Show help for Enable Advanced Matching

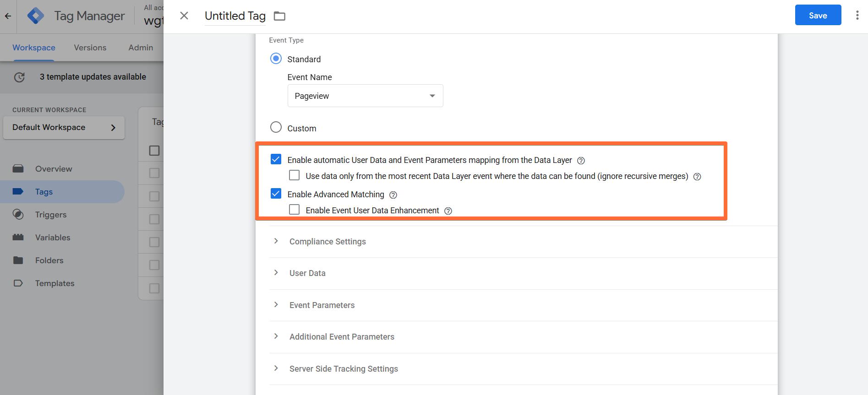[393, 195]
